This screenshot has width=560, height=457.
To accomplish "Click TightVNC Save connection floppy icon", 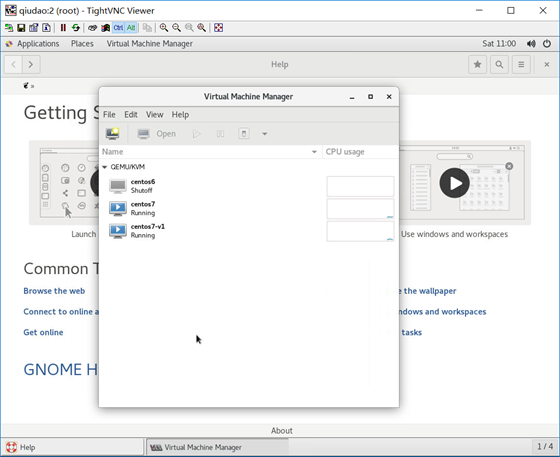I will tap(21, 28).
